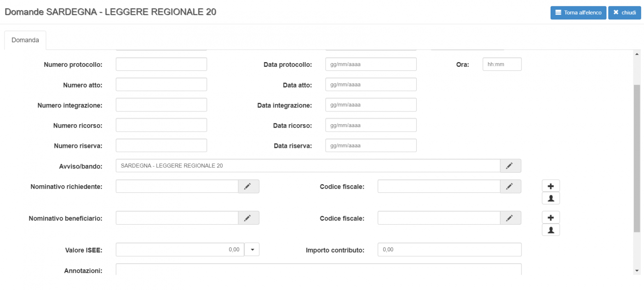Edit Nominativo richiedente with pencil icon
The image size is (644, 290).
[x=248, y=186]
